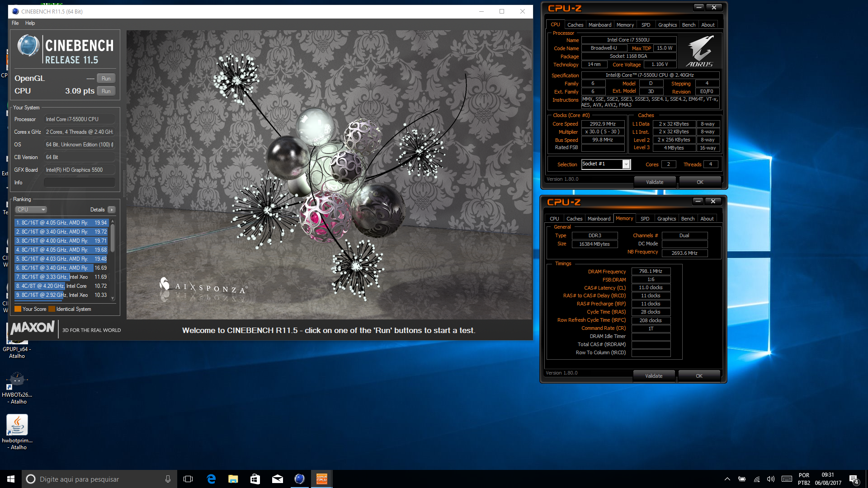This screenshot has width=868, height=488.
Task: Select ranking entry 6 with 16.69 score
Action: pos(61,268)
